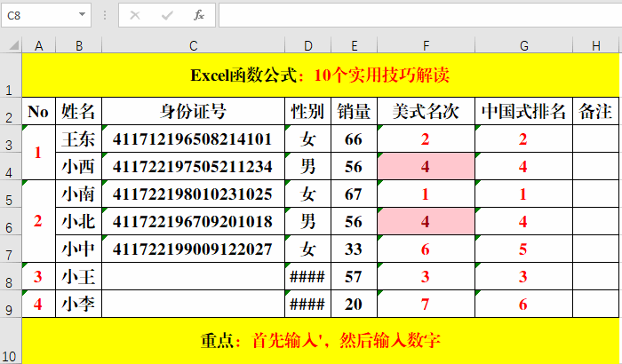Select row 9 header
This screenshot has width=622, height=364.
click(11, 304)
